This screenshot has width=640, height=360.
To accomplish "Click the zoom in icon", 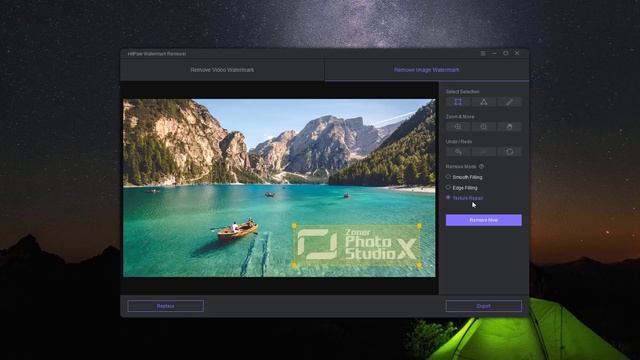I will [x=458, y=127].
